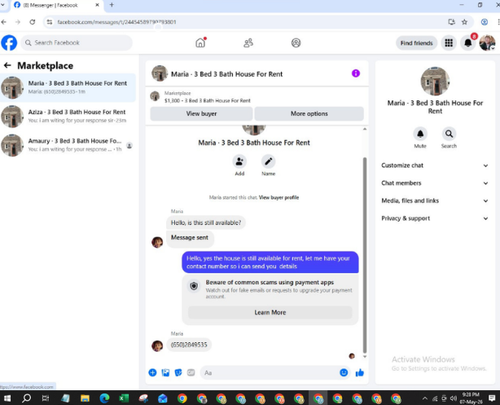Open Aziza's 3 Bed 3 Bath conversation
The width and height of the screenshot is (500, 405).
click(x=68, y=116)
